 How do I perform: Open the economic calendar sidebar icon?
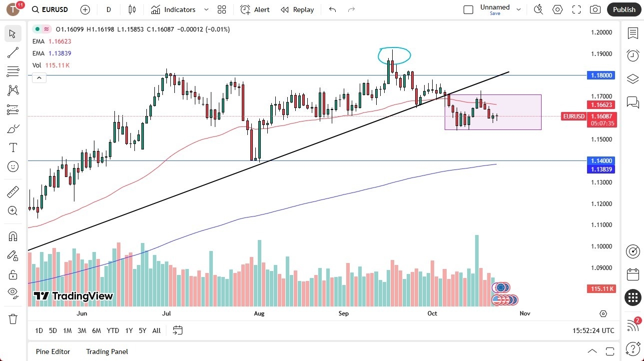pyautogui.click(x=633, y=274)
